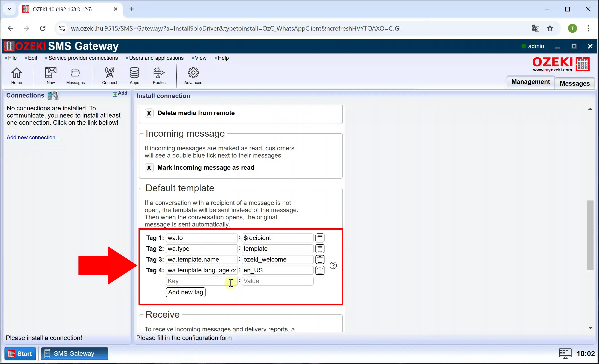This screenshot has height=364, width=599.
Task: Click the Tag 3 value field ozeki_welcome
Action: tap(277, 260)
